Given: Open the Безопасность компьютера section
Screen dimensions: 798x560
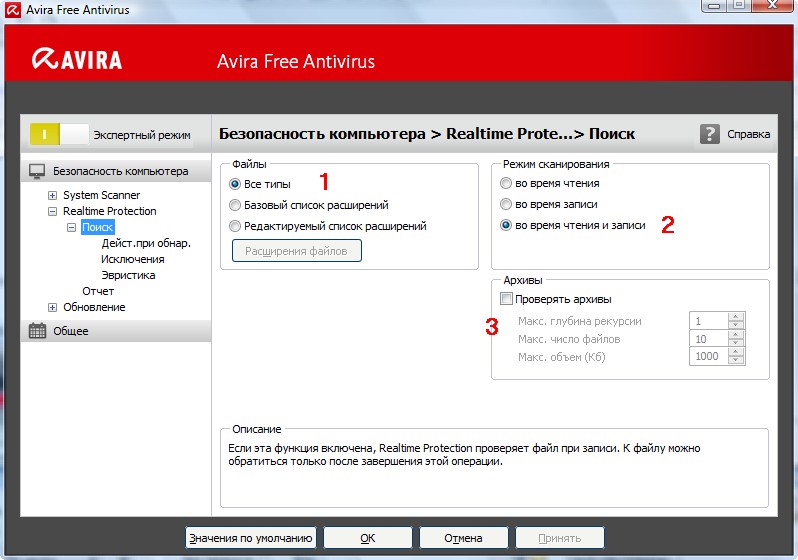Looking at the screenshot, I should coord(116,172).
